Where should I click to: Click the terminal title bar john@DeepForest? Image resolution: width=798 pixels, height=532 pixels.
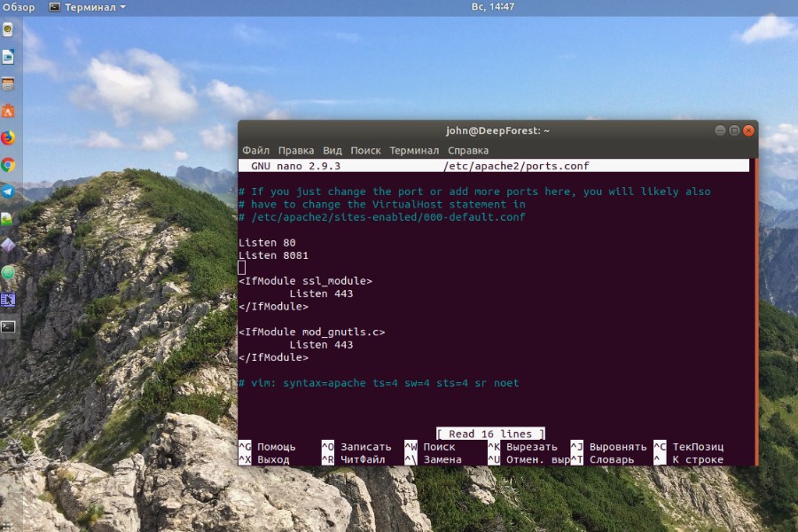click(497, 130)
